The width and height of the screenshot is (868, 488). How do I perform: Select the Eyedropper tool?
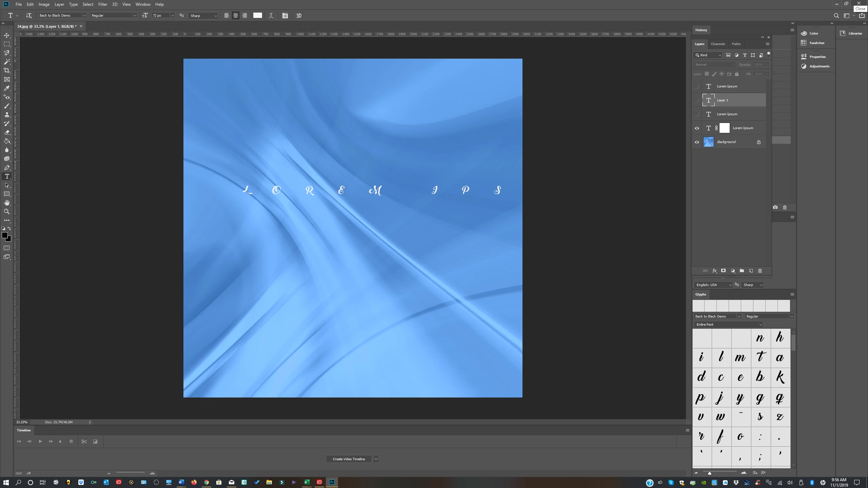point(7,88)
